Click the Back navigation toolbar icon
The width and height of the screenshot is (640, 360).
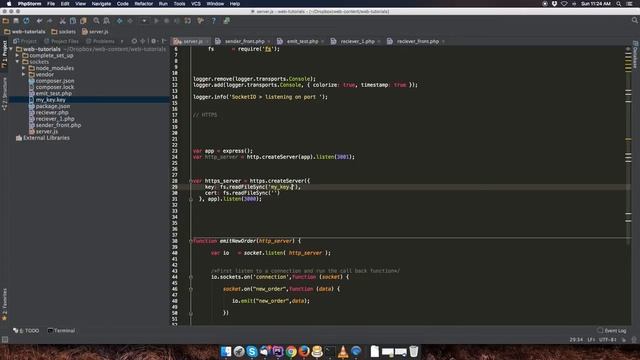pyautogui.click(x=120, y=21)
